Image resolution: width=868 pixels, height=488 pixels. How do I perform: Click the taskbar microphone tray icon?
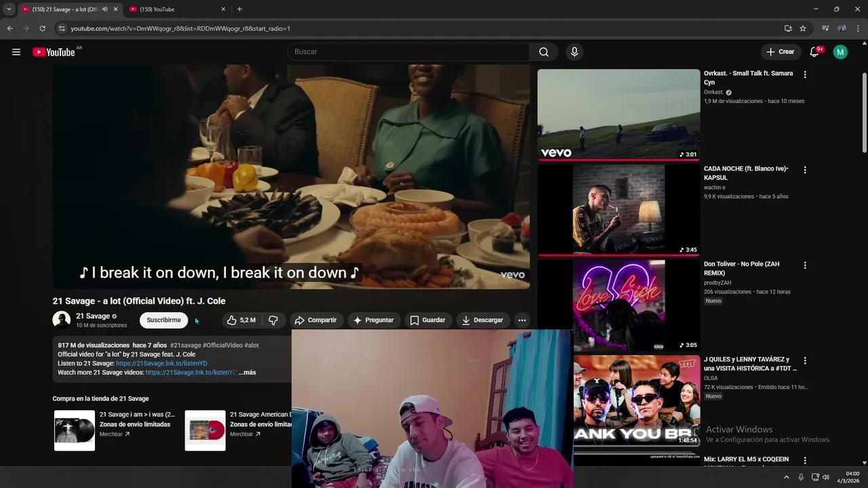pyautogui.click(x=801, y=477)
